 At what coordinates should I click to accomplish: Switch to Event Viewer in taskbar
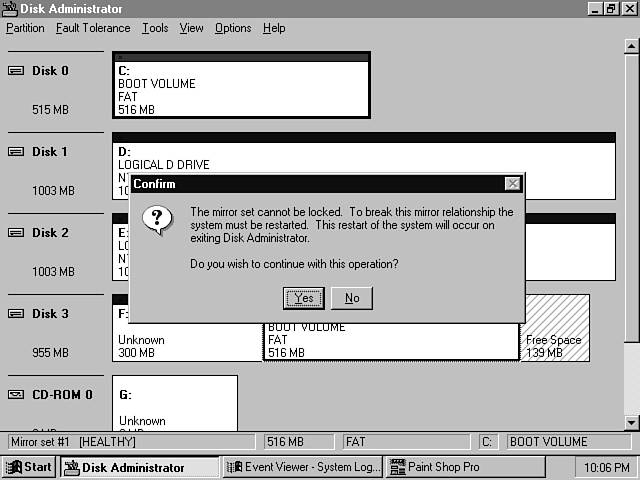pyautogui.click(x=302, y=467)
